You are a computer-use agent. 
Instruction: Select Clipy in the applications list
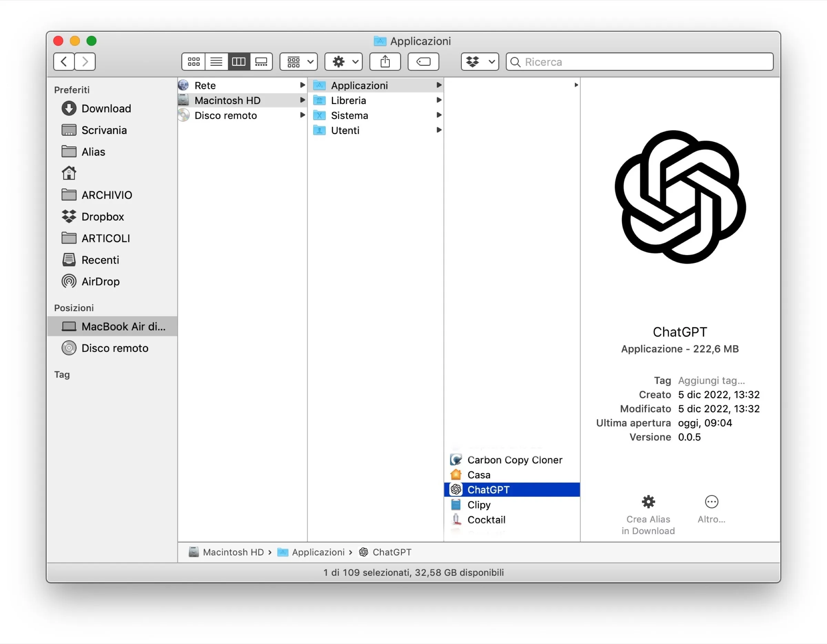click(479, 505)
